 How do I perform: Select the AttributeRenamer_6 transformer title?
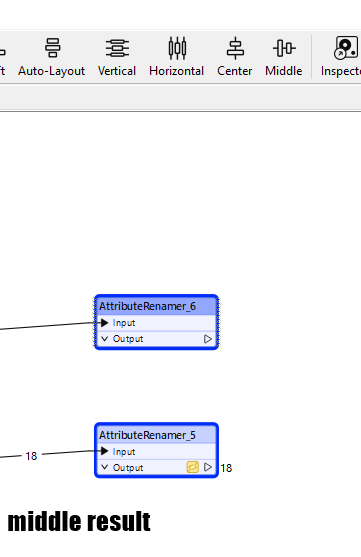pyautogui.click(x=147, y=306)
